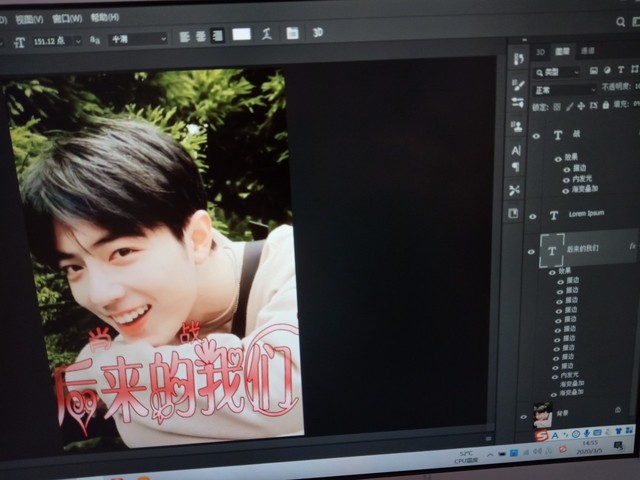The height and width of the screenshot is (480, 640).
Task: Open the 窗口(W) menu
Action: coord(67,18)
